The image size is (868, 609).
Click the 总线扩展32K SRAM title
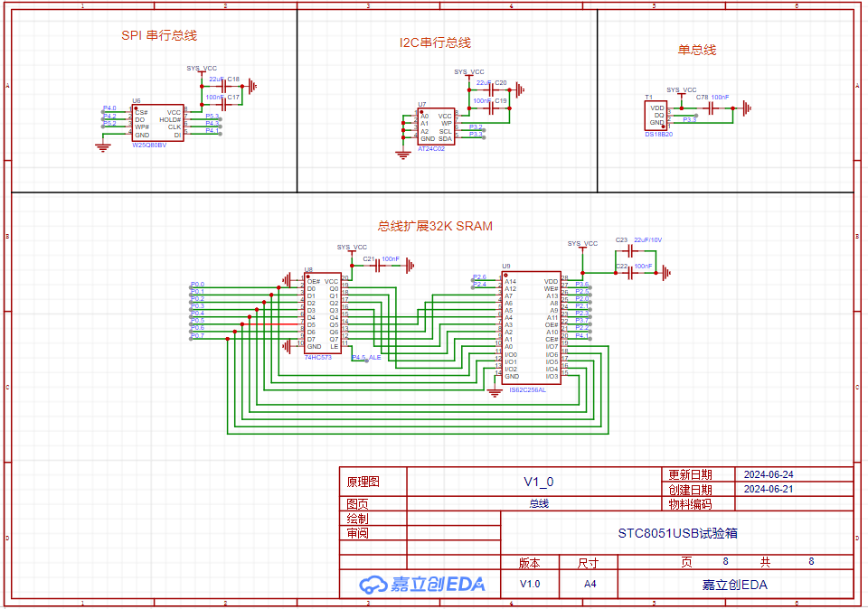tap(435, 226)
